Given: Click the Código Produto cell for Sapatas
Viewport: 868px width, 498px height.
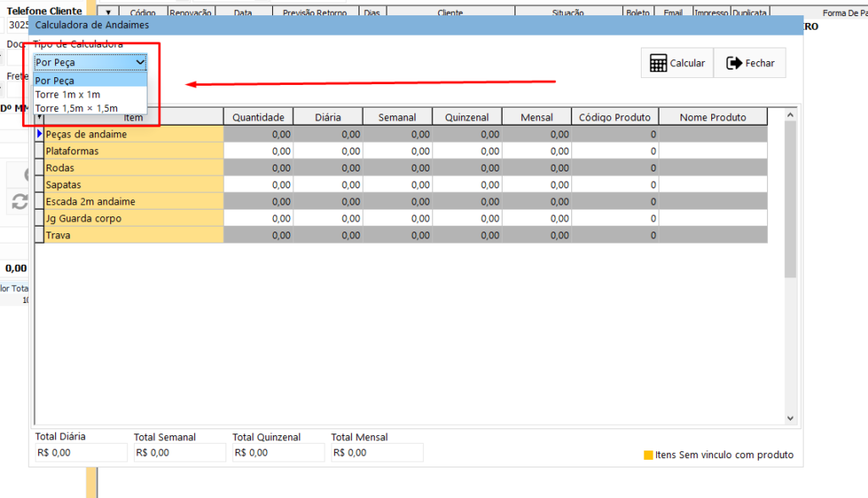Looking at the screenshot, I should (615, 184).
